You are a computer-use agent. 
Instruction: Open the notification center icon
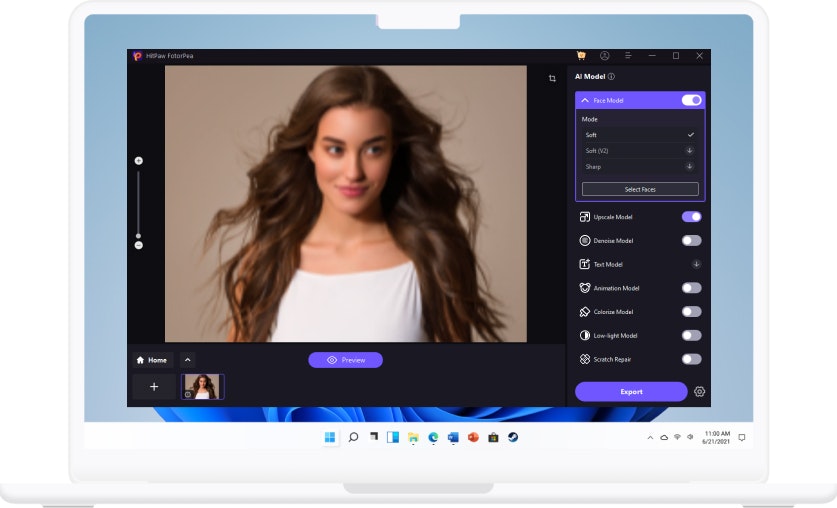pos(741,438)
